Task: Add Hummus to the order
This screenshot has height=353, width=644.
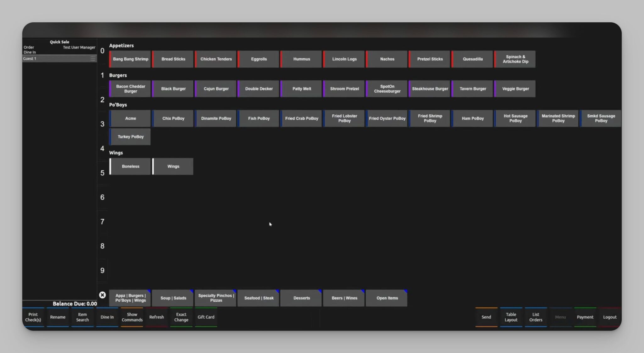Action: tap(301, 59)
